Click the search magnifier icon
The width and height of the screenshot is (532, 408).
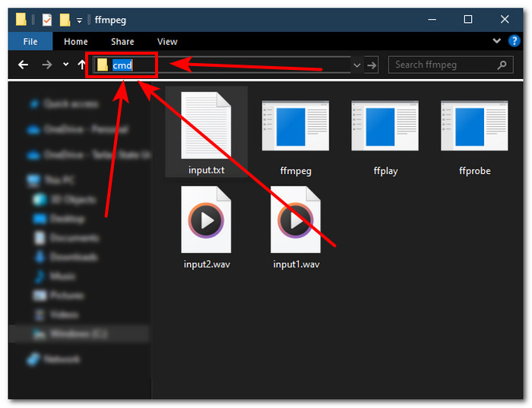coord(502,65)
